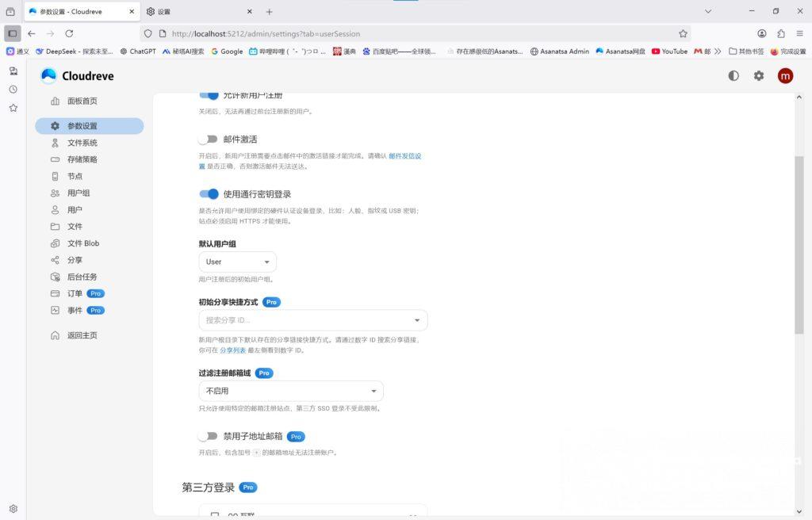The width and height of the screenshot is (812, 520).
Task: Expand the 初始分享快捷方式 search dropdown arrow
Action: (x=417, y=320)
